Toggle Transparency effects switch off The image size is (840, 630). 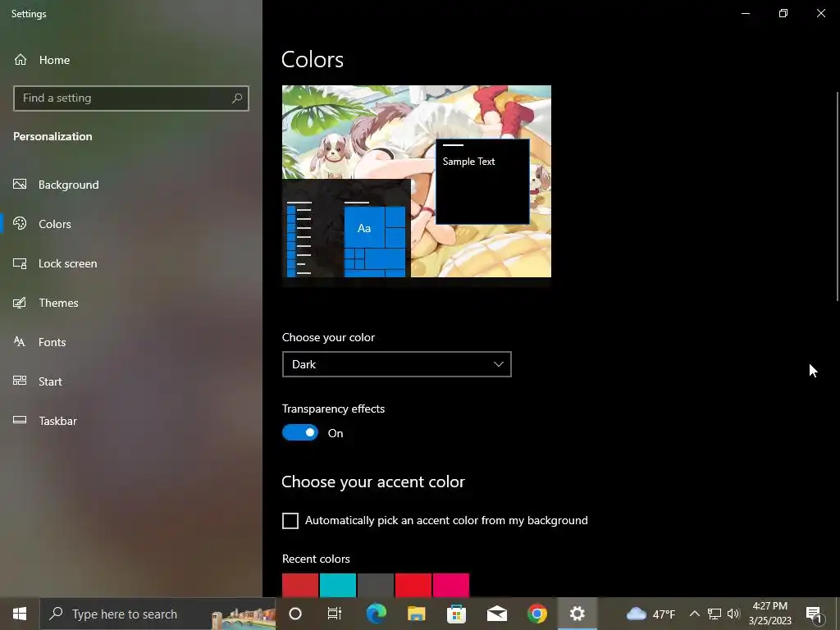coord(300,432)
